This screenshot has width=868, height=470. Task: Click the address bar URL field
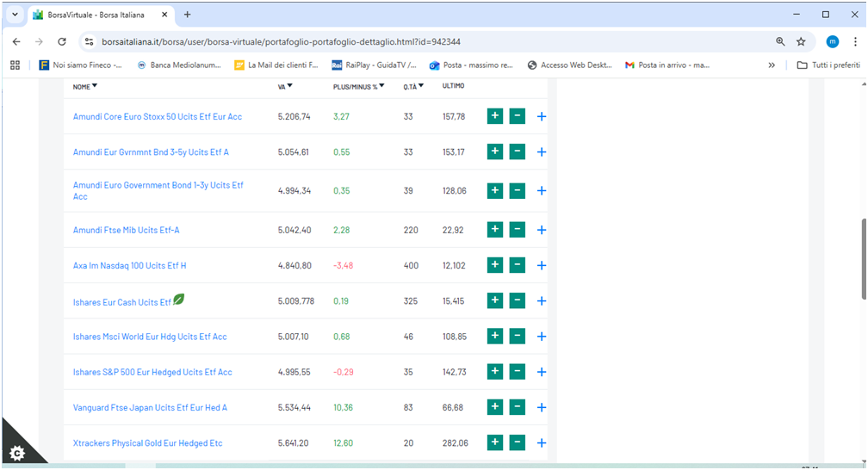[x=431, y=41]
